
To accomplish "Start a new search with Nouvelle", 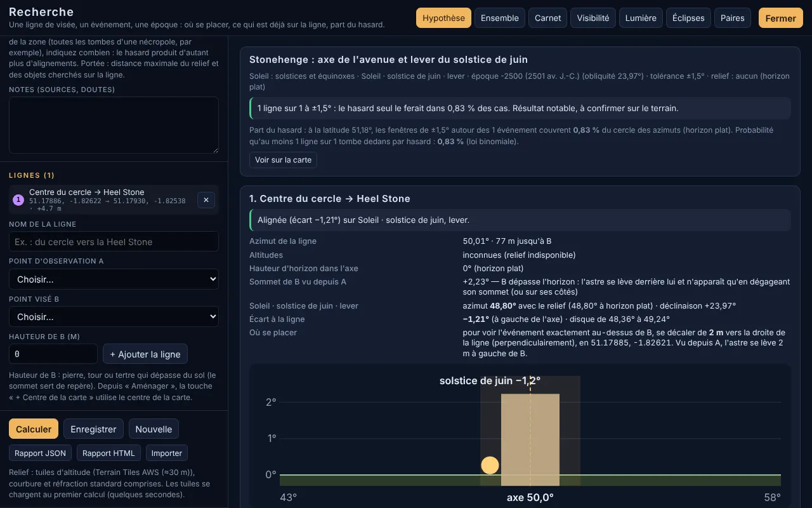I will [x=154, y=429].
